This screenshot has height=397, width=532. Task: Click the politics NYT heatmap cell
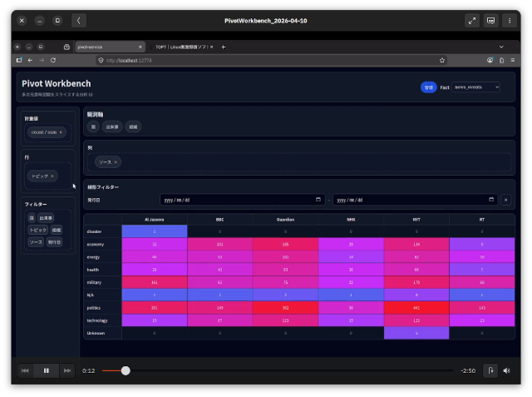coord(416,308)
